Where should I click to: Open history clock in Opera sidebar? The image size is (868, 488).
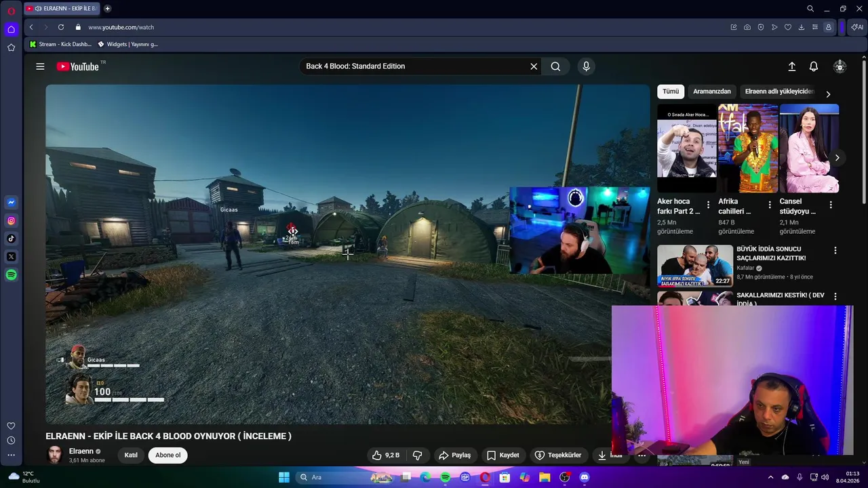click(x=11, y=441)
